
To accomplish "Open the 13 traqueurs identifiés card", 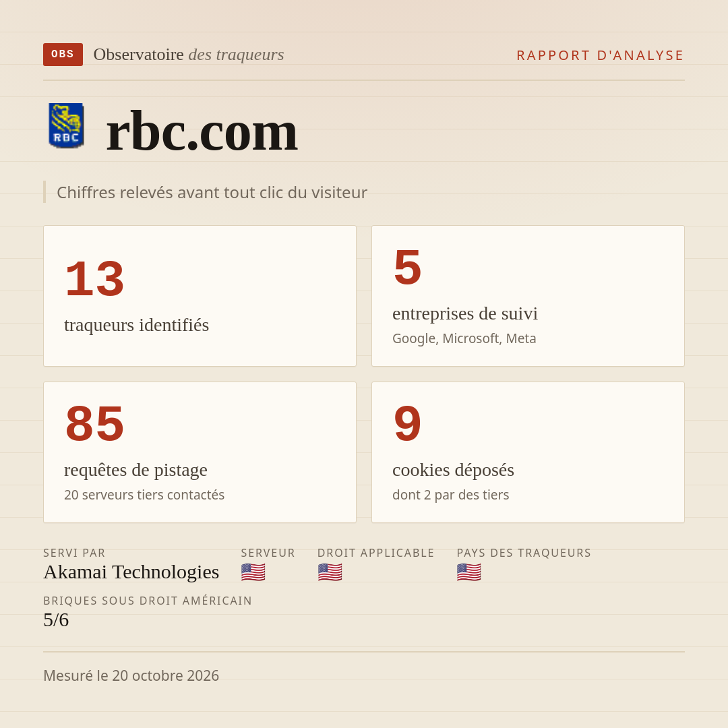I will [200, 296].
